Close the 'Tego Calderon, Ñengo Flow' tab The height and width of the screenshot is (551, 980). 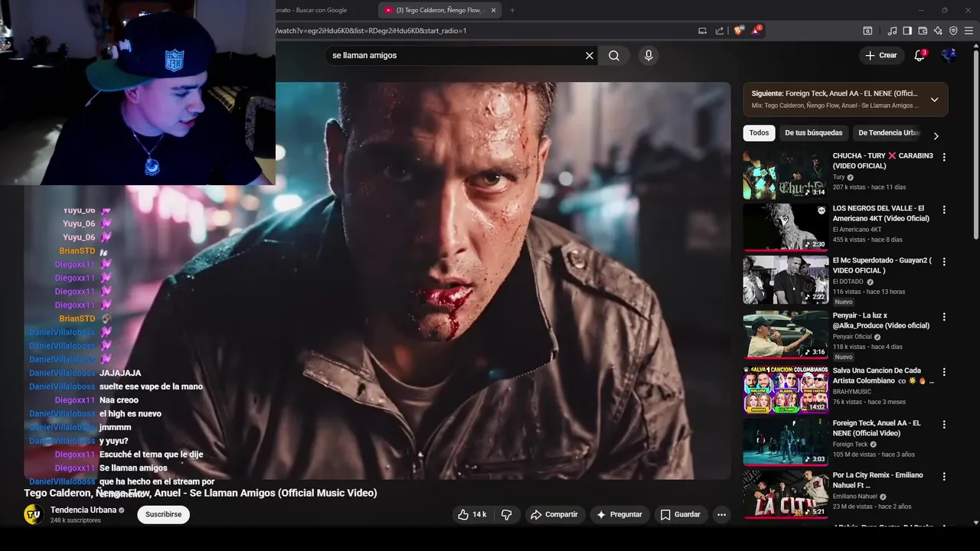pyautogui.click(x=494, y=10)
